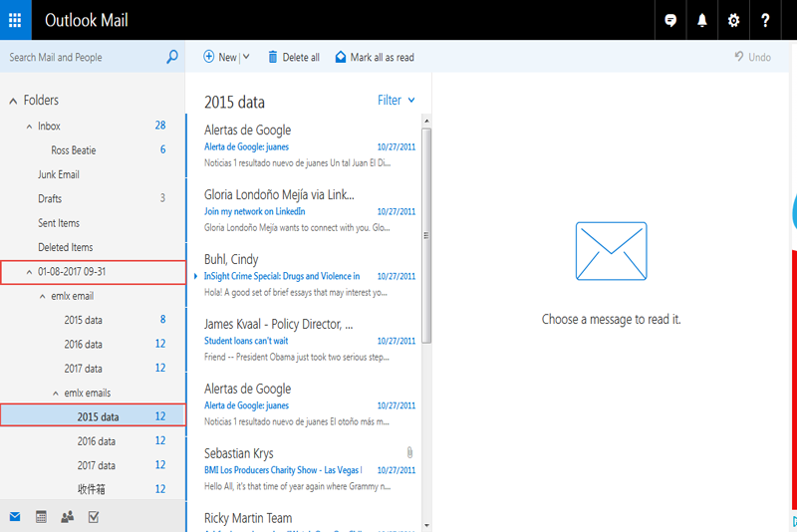
Task: Collapse the emlx email folder chevron
Action: pyautogui.click(x=42, y=296)
